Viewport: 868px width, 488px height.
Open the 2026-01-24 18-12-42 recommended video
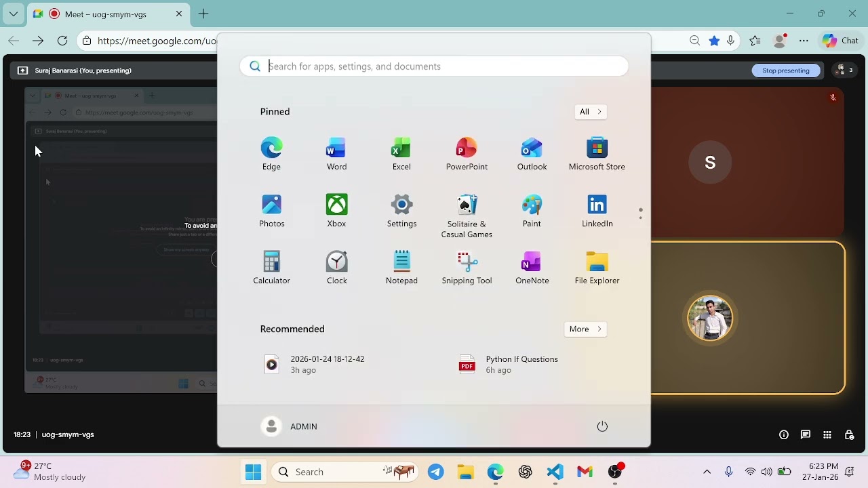[315, 364]
